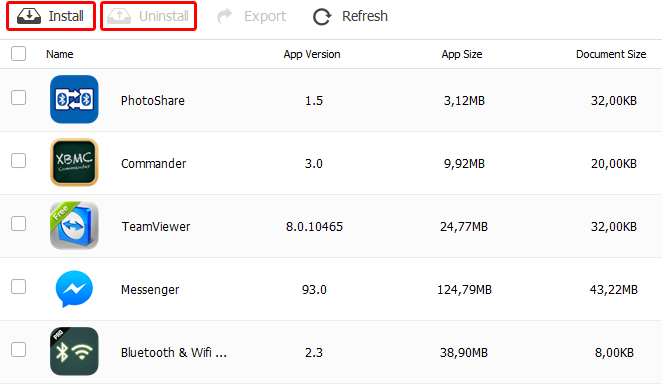Image resolution: width=662 pixels, height=384 pixels.
Task: Select the PhotoShare app name
Action: tap(153, 100)
